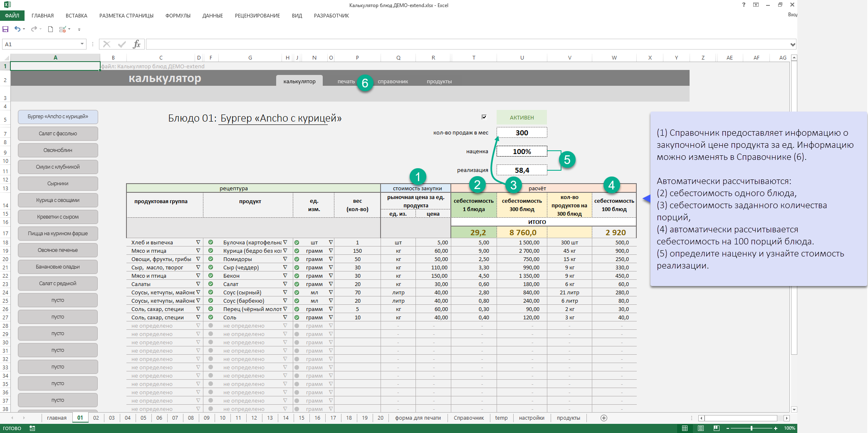Click green status circle beside Бекон product
Screen dimensions: 868x433
[x=211, y=276]
